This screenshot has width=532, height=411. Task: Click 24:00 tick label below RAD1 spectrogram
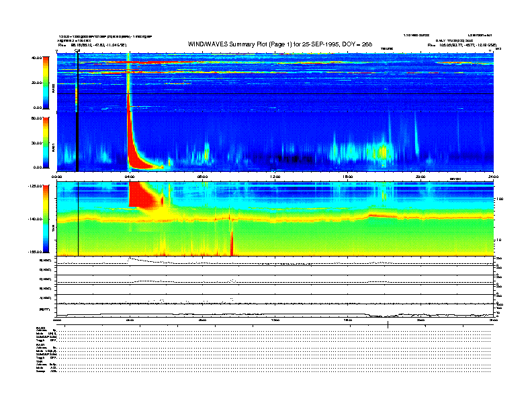493,177
